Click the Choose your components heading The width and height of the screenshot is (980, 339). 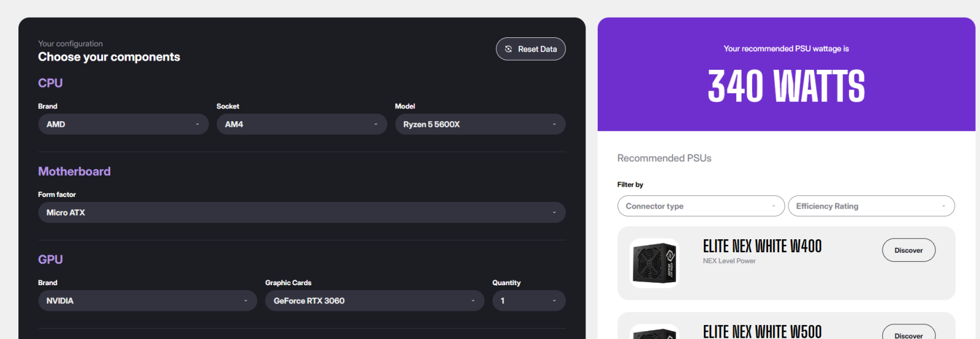[109, 57]
